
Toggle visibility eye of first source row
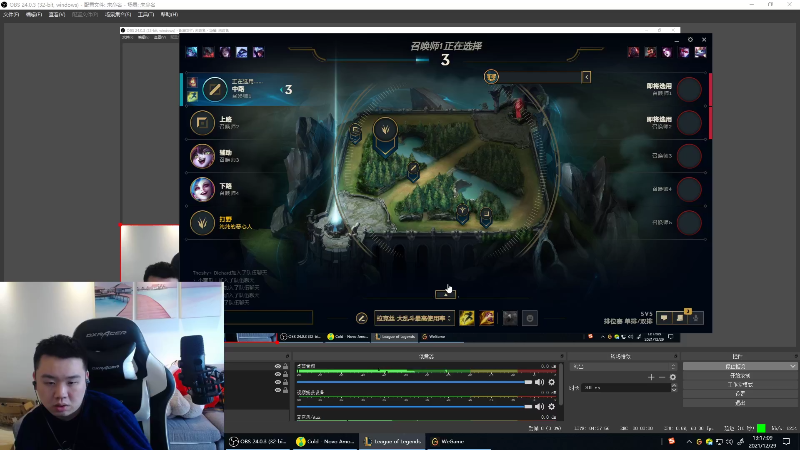tap(278, 366)
